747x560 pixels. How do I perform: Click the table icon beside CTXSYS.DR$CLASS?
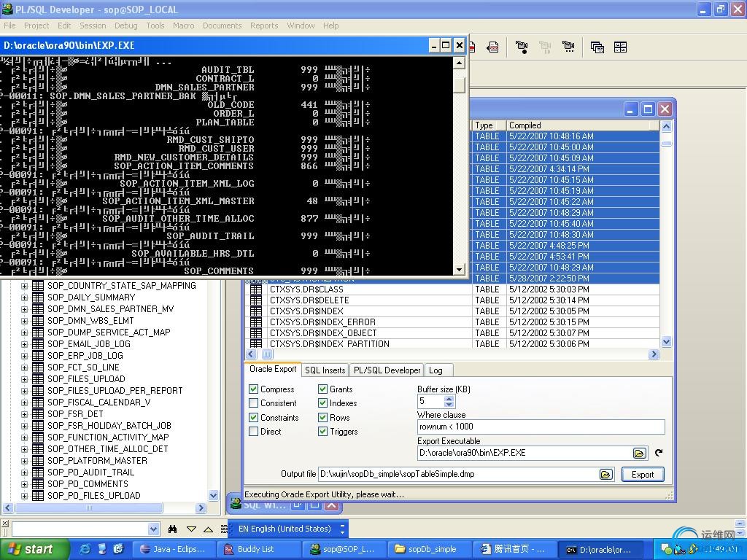(256, 289)
